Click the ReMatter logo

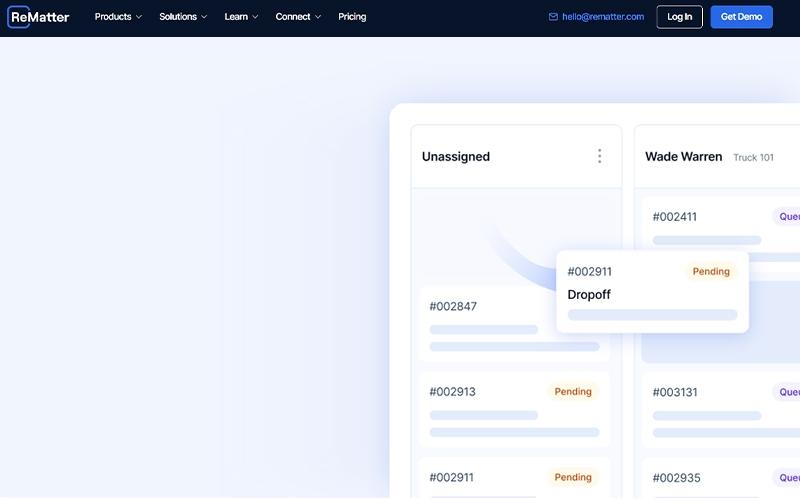pos(38,17)
